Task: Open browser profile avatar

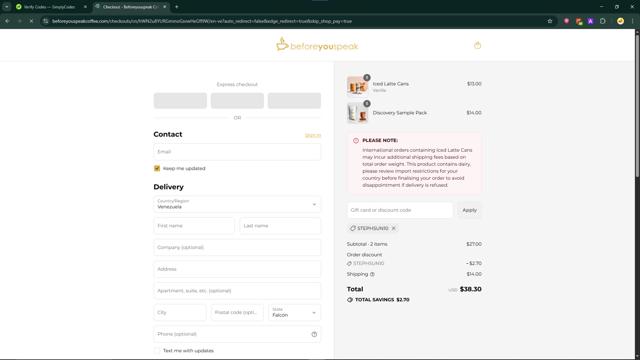Action: pyautogui.click(x=620, y=21)
